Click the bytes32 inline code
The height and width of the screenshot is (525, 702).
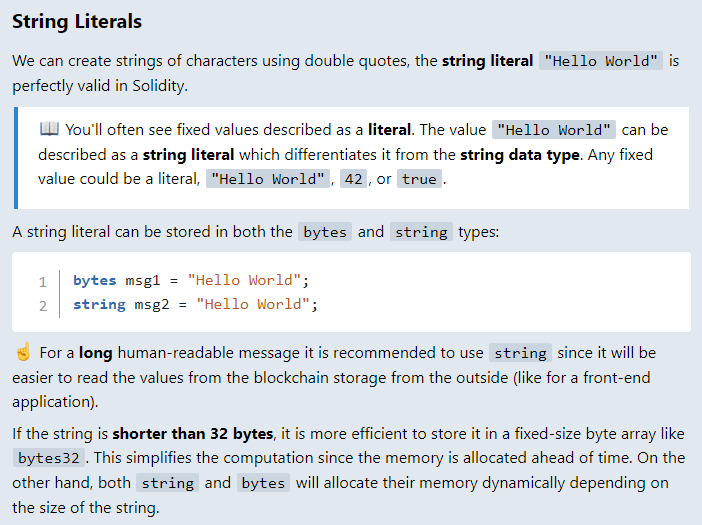(49, 459)
